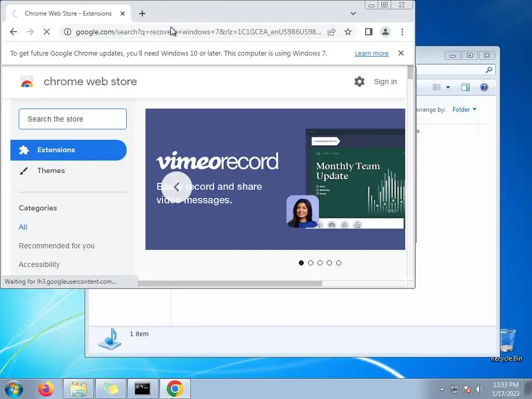532x399 pixels.
Task: Open Sticky Notes taskbar icon
Action: click(x=110, y=389)
